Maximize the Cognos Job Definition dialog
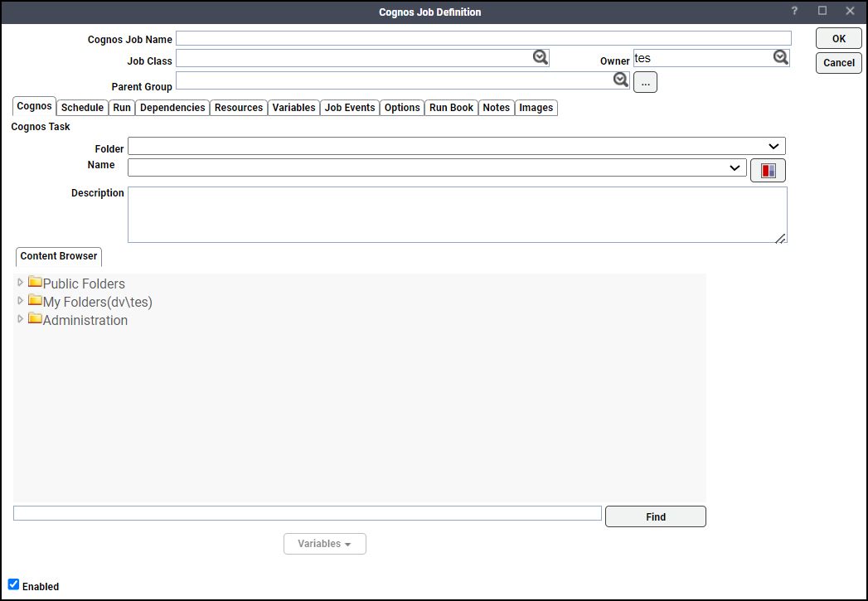This screenshot has width=868, height=601. click(x=822, y=11)
